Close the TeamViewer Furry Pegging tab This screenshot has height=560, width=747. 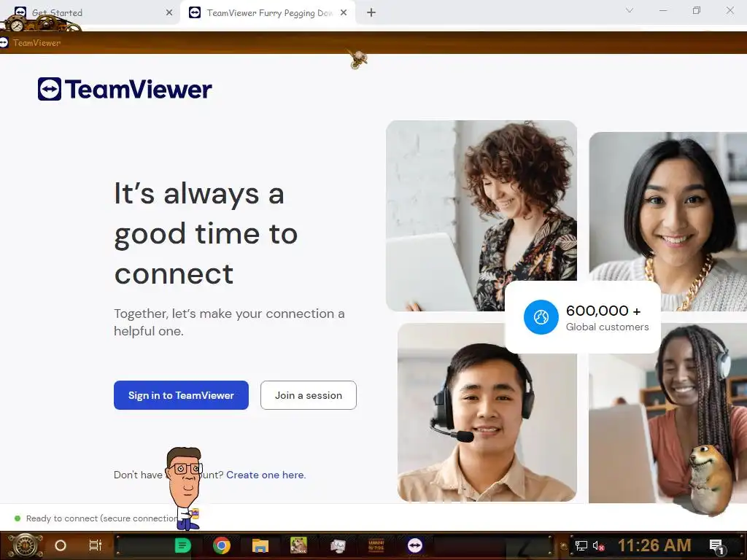(x=344, y=13)
